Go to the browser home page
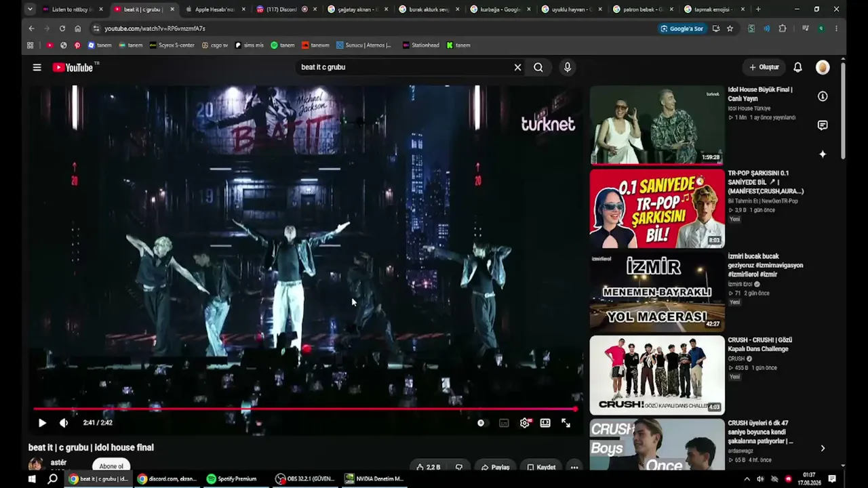This screenshot has height=488, width=868. [78, 28]
